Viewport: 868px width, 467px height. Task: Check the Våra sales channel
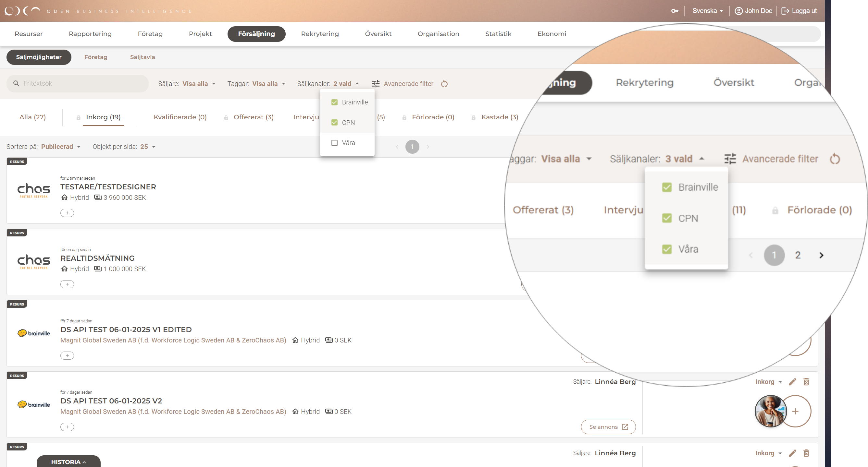pyautogui.click(x=334, y=142)
